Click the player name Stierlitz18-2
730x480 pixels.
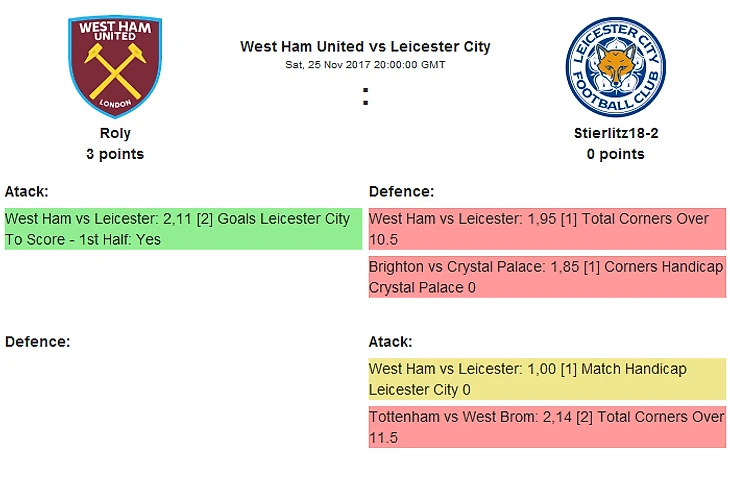pos(615,133)
